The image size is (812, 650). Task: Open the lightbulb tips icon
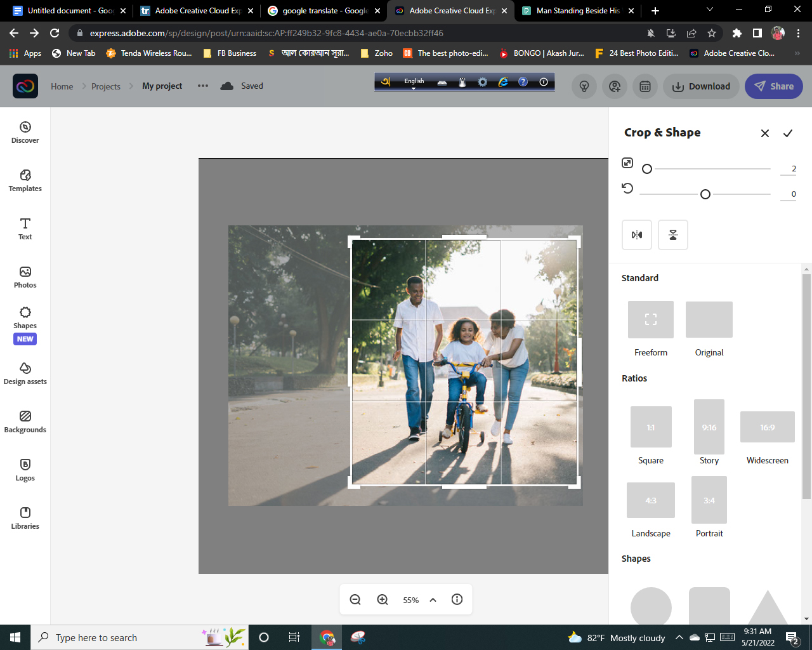[x=584, y=86]
